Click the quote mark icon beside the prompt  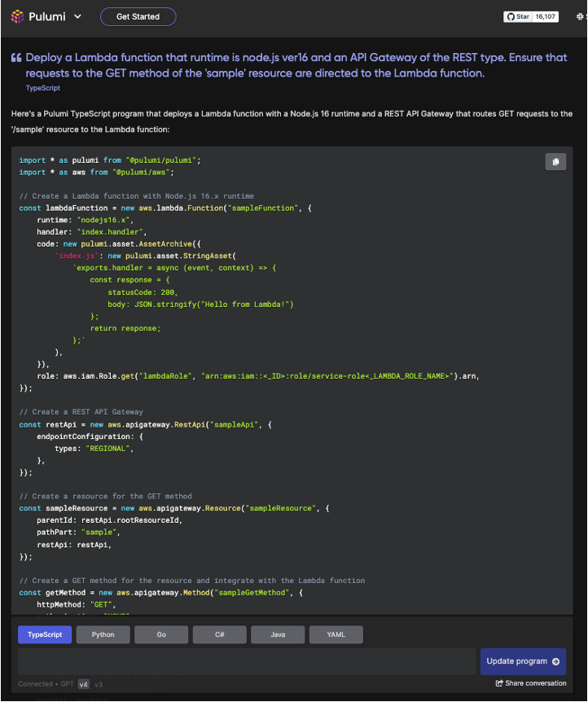pos(16,58)
